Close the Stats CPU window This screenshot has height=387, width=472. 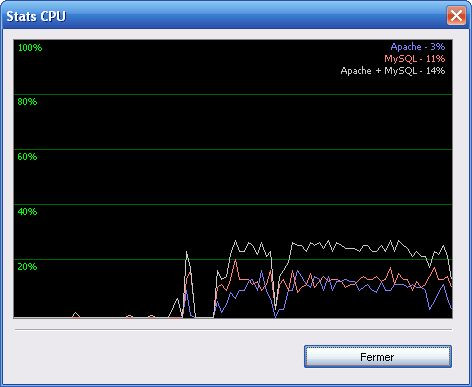(456, 16)
